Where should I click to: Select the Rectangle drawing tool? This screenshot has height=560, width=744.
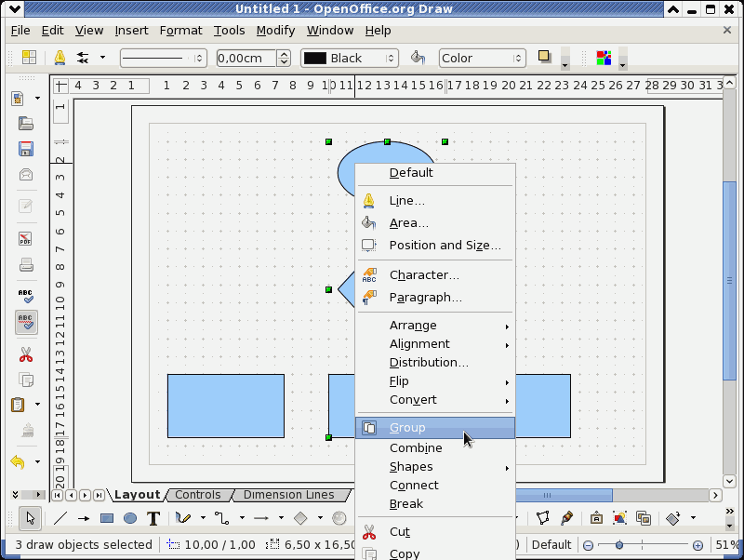[107, 518]
